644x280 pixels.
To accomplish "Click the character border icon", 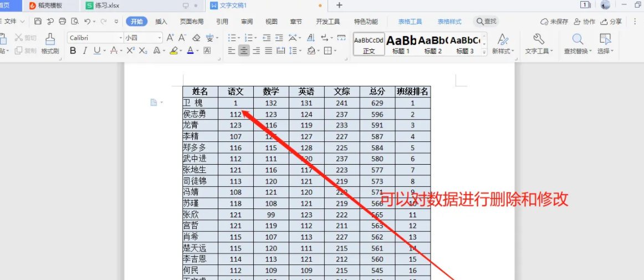I will pyautogui.click(x=207, y=50).
